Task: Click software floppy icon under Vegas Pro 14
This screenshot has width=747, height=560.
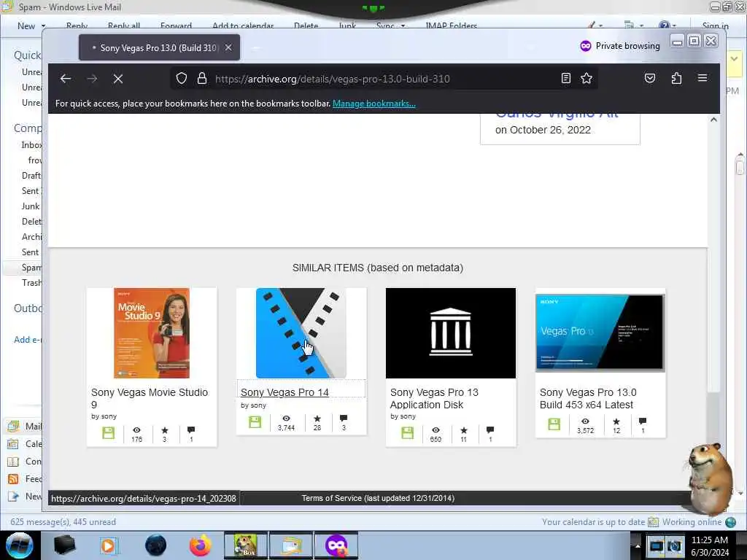Action: [x=255, y=422]
